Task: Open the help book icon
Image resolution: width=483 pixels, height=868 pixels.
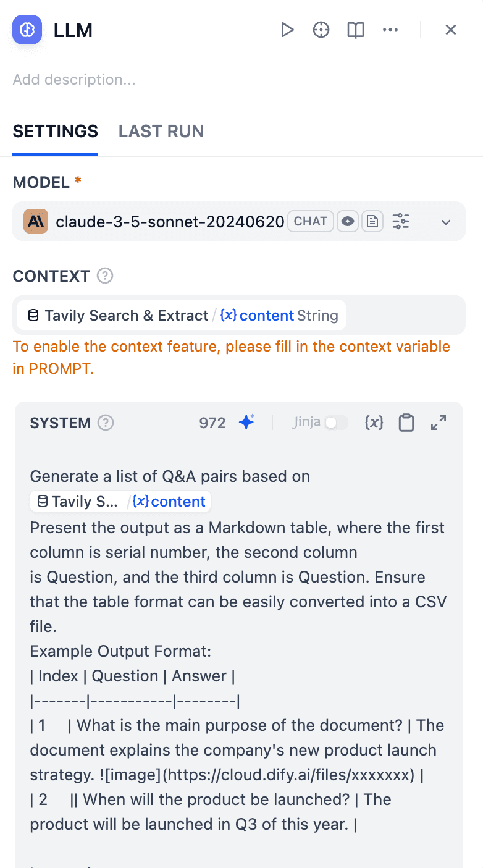Action: point(356,30)
